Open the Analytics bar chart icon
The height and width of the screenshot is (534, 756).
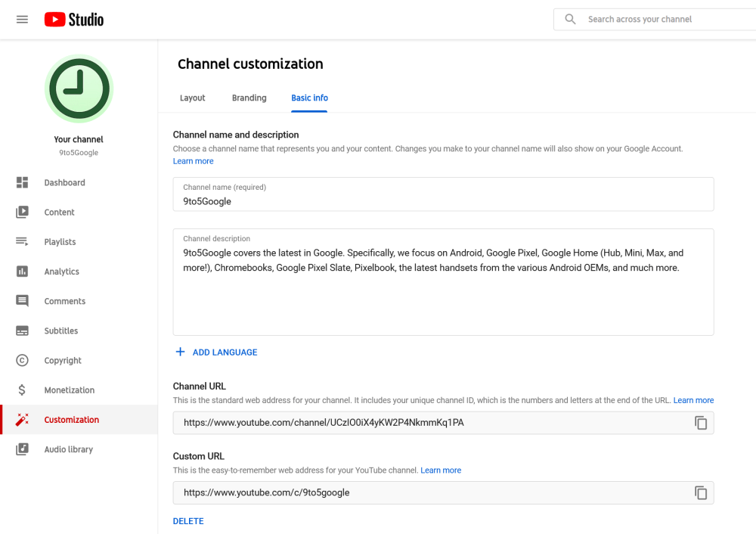click(x=23, y=272)
